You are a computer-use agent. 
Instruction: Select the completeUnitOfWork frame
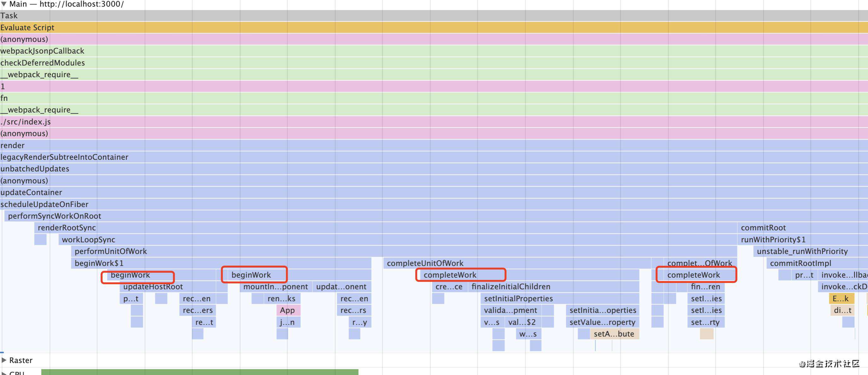517,263
